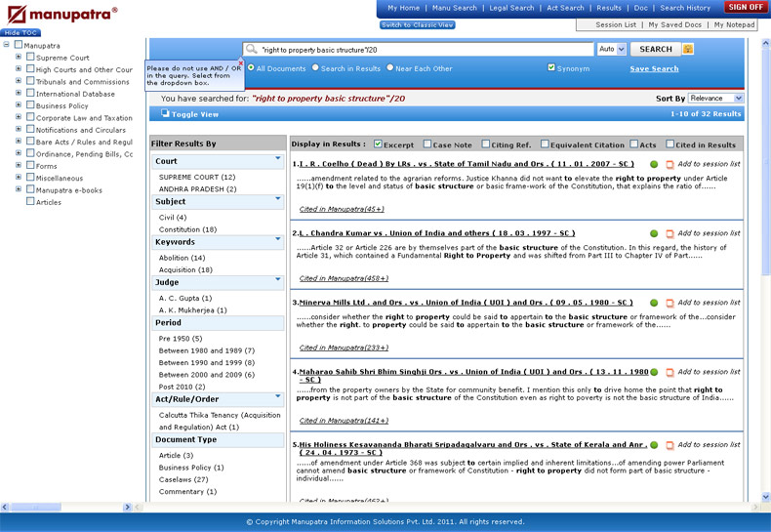Enable the Citing Ref. checkbox
Screen dimensions: 771x532
coord(486,144)
